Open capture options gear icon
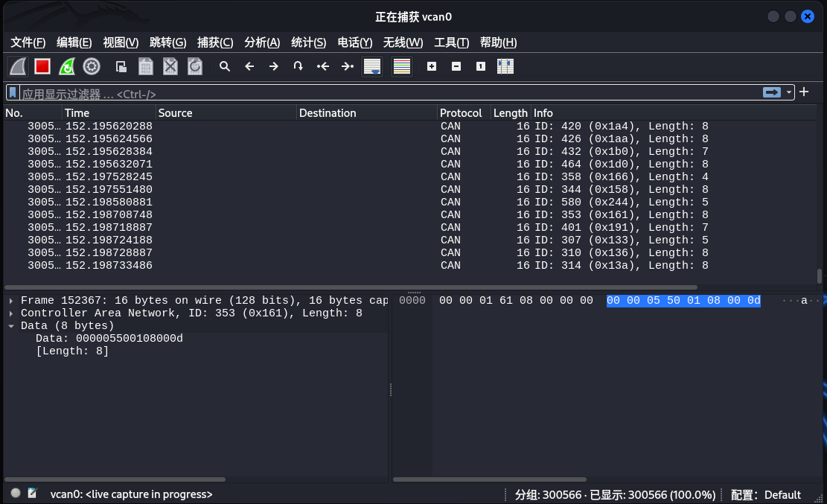 92,66
